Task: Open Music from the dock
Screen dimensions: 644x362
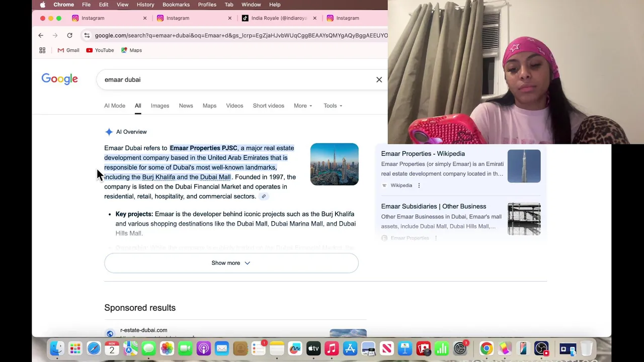Action: click(332, 348)
